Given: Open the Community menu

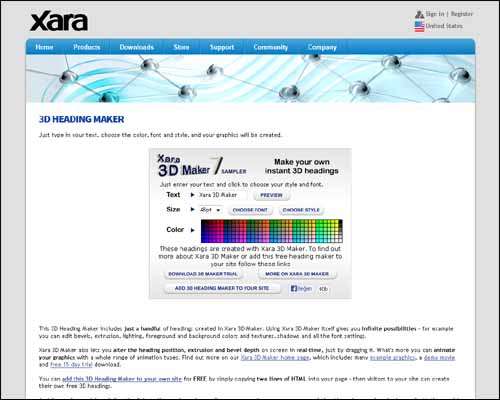Looking at the screenshot, I should pyautogui.click(x=270, y=47).
